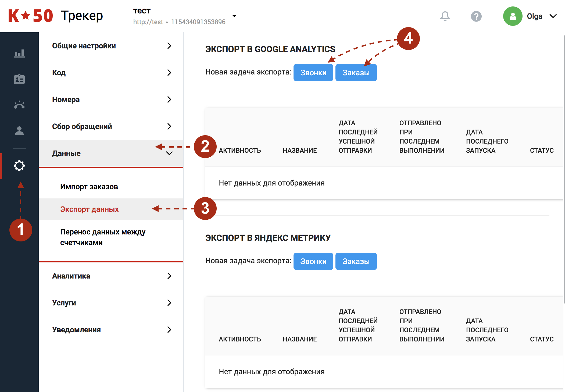Collapse the Данные section
Viewport: 565px width, 392px height.
click(x=111, y=153)
